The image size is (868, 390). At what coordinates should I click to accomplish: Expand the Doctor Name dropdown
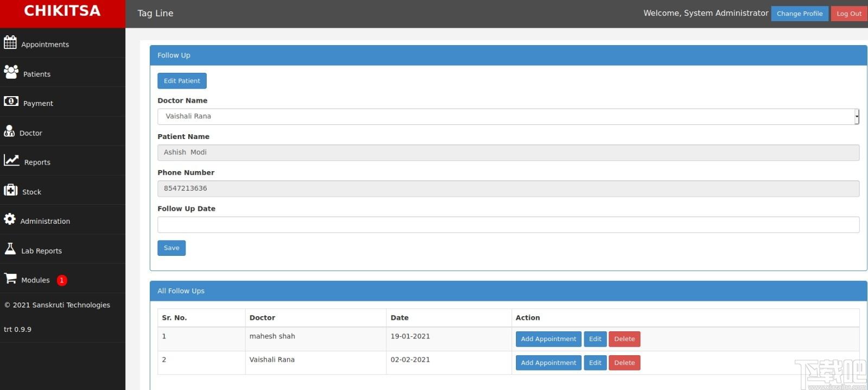(x=508, y=116)
